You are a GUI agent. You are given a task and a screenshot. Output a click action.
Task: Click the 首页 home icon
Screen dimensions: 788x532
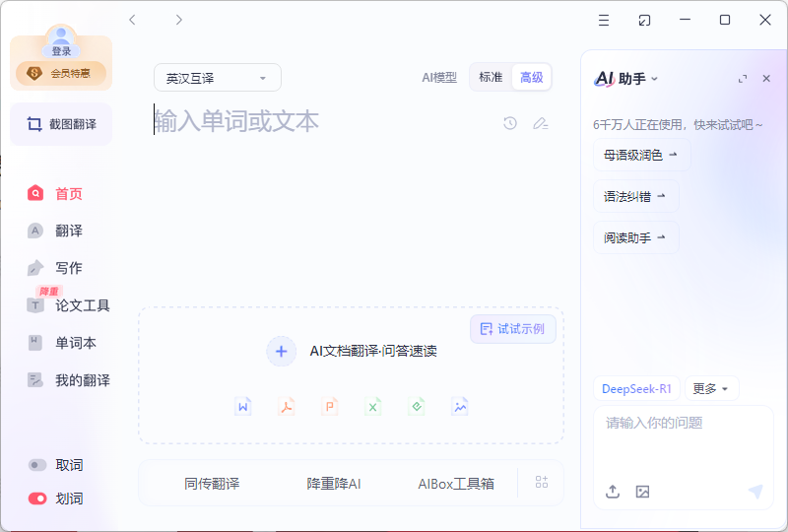click(x=35, y=193)
